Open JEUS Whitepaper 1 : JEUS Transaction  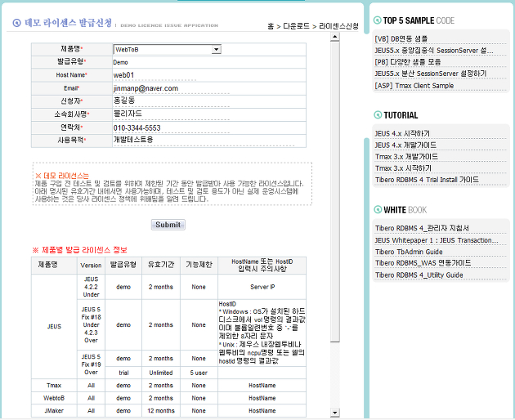(x=437, y=240)
